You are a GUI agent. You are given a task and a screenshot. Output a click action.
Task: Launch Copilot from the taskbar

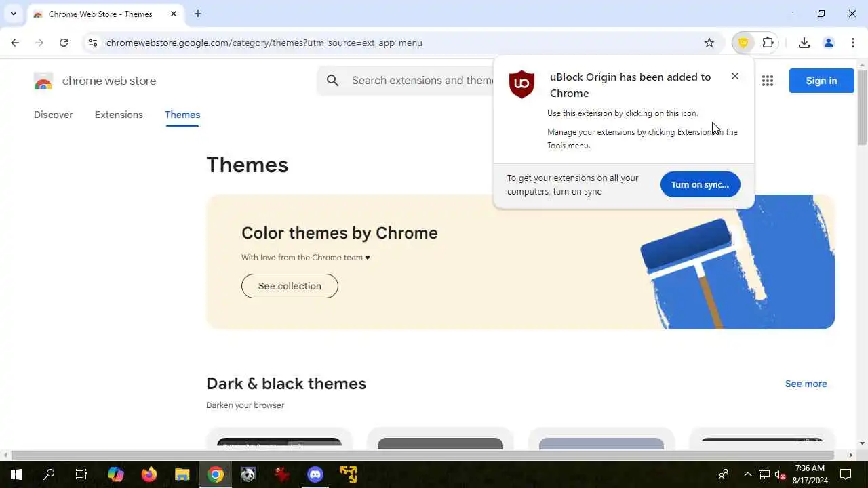pos(115,474)
